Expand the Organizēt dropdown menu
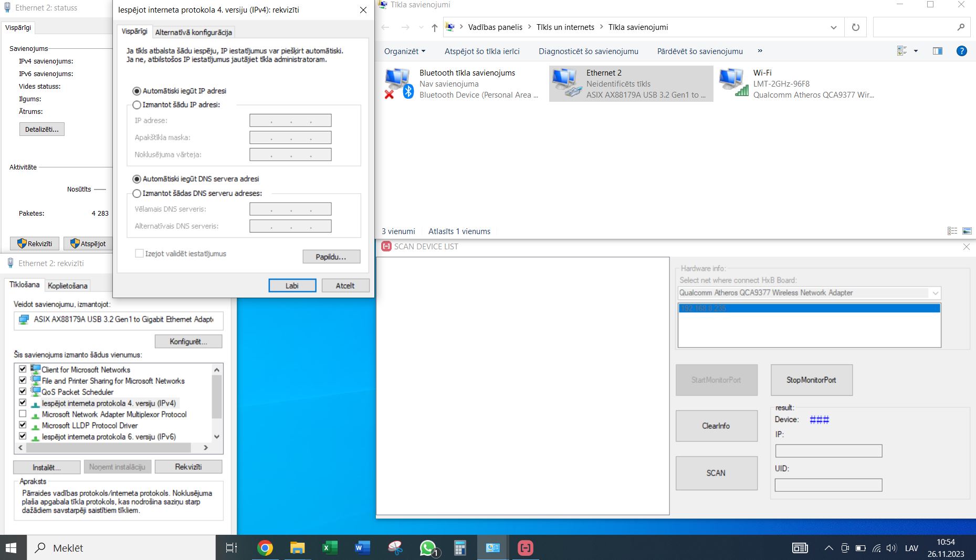 (404, 51)
